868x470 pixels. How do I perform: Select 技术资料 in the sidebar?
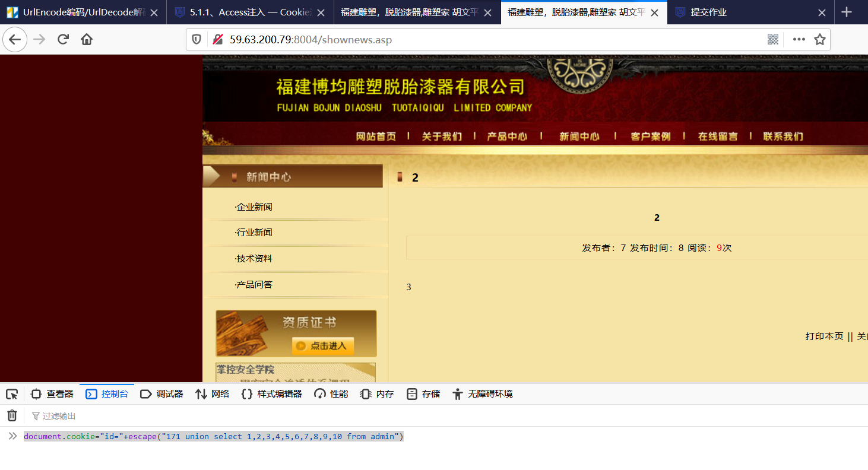click(254, 259)
